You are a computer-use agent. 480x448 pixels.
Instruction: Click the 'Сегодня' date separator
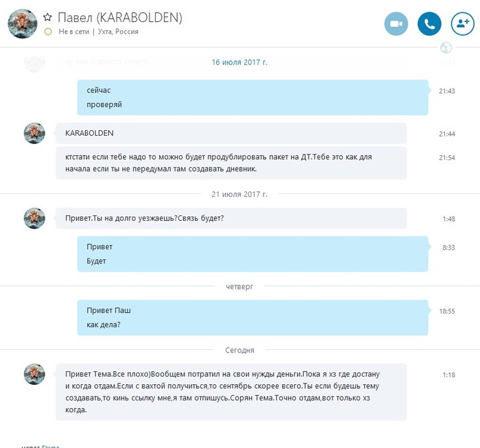tap(240, 350)
